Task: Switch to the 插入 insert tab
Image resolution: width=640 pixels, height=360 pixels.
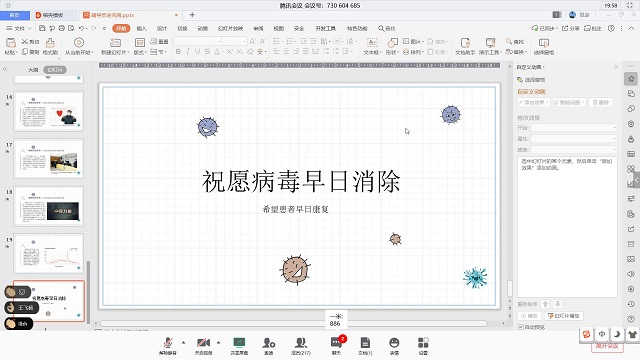Action: (141, 28)
